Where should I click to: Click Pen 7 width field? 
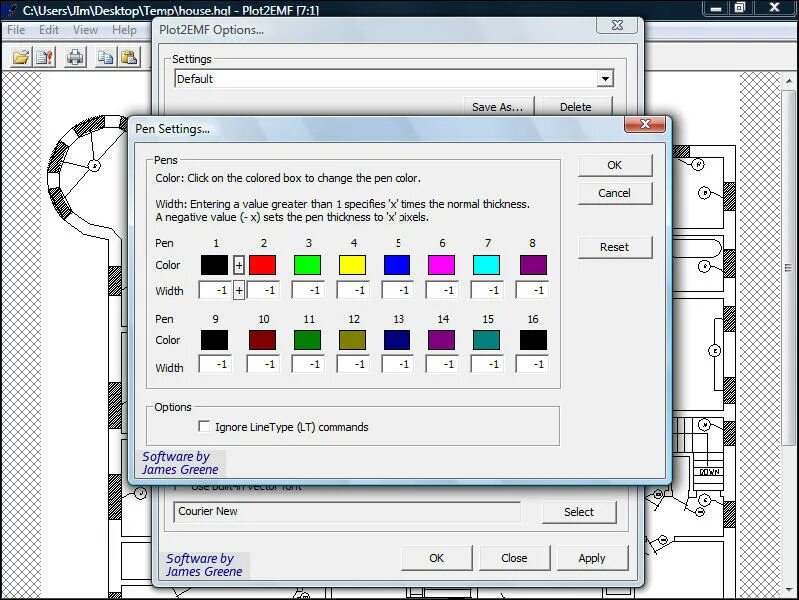(x=487, y=290)
